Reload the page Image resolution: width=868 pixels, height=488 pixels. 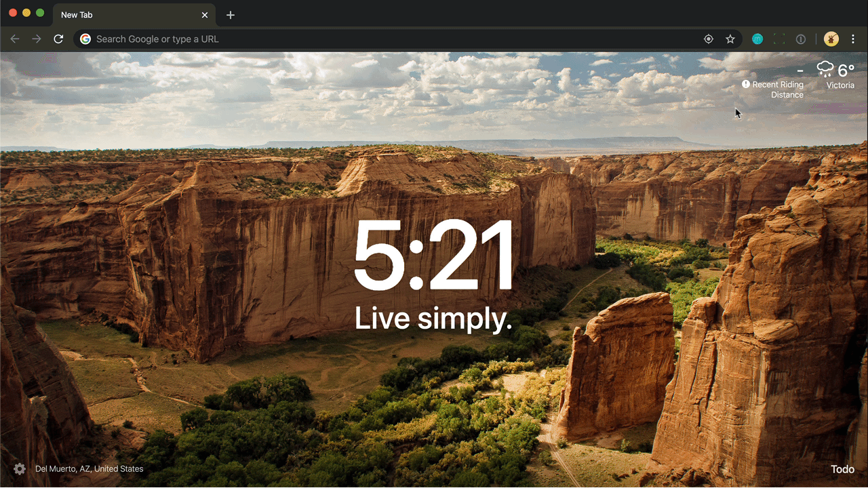(x=58, y=39)
